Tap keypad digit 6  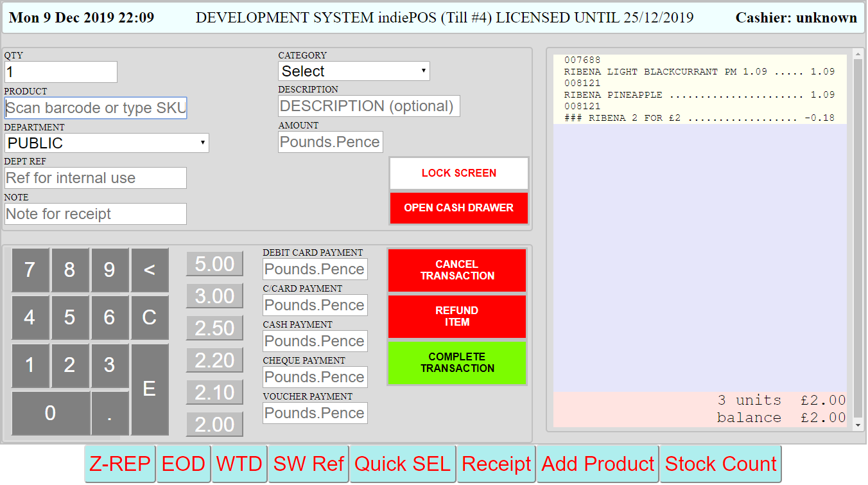point(110,317)
